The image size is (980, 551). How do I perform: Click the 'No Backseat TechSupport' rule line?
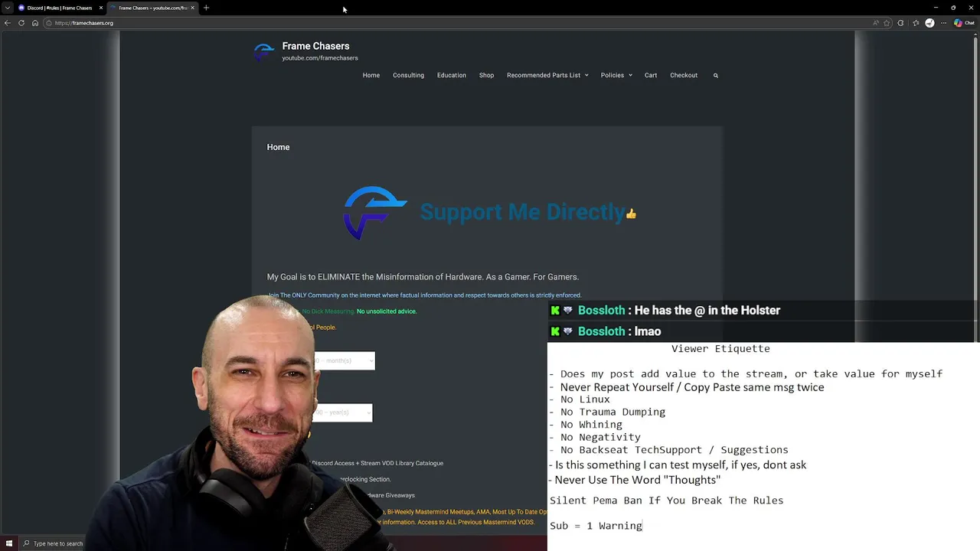pyautogui.click(x=668, y=450)
